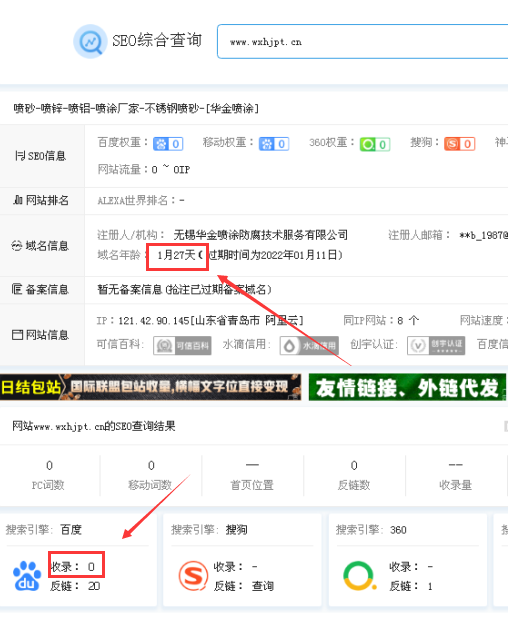Viewport: 508px width, 617px height.
Task: Click the 可信百科 certification badge
Action: (x=182, y=345)
